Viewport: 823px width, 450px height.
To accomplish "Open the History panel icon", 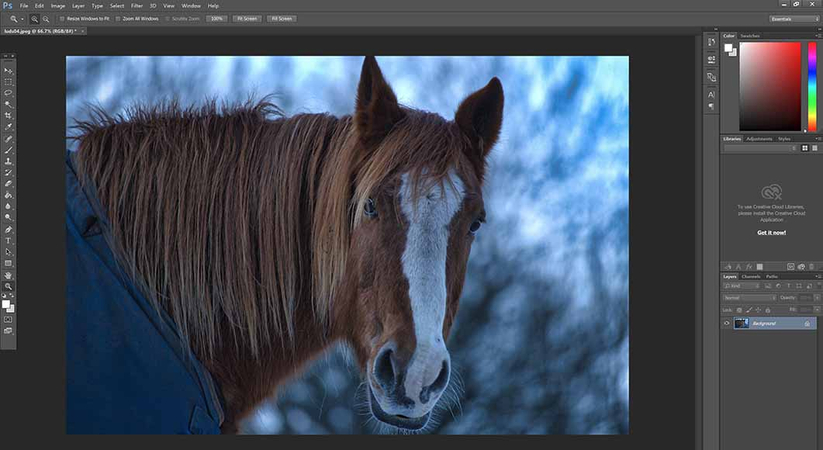I will (711, 42).
